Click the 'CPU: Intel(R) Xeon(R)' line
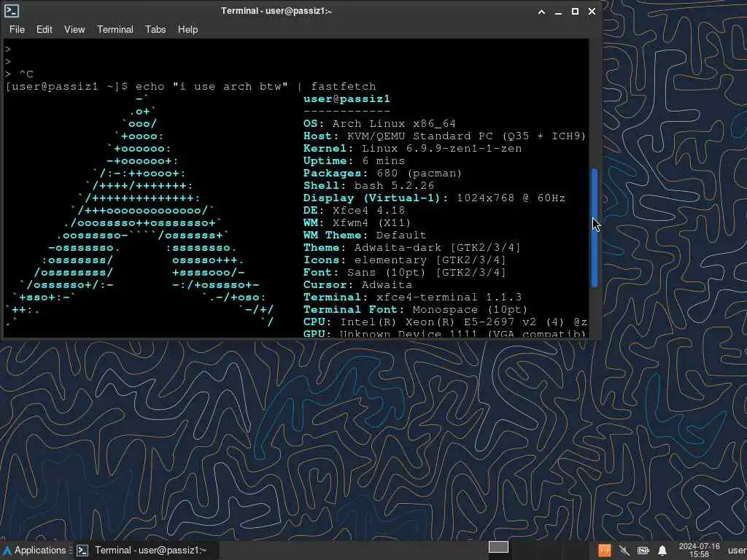 click(x=445, y=322)
